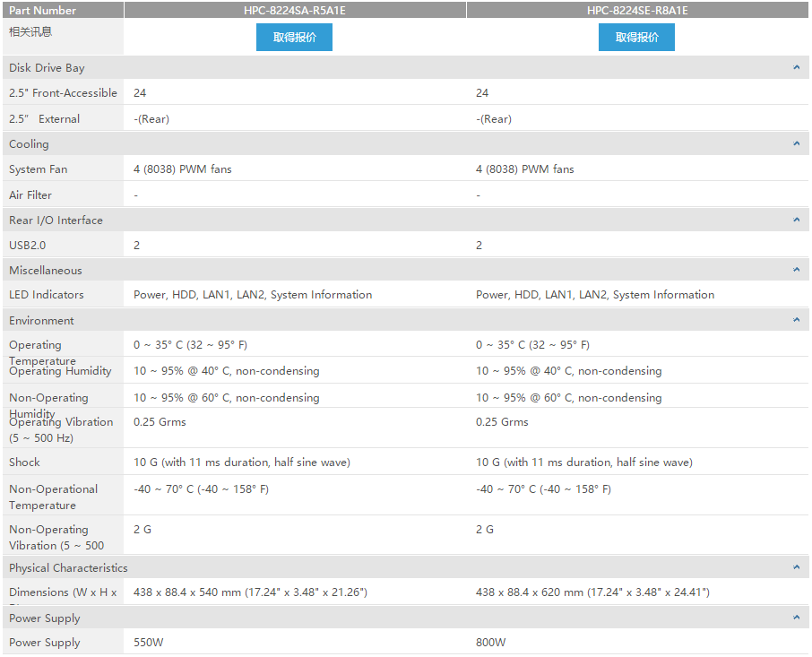Image resolution: width=812 pixels, height=657 pixels.
Task: Select the USB2.0 row label
Action: pos(27,246)
